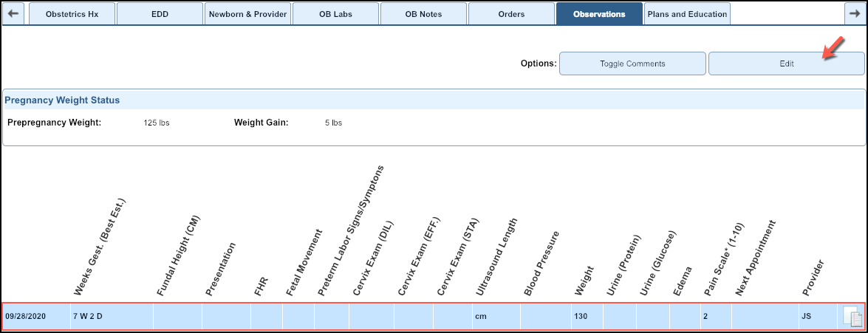The height and width of the screenshot is (333, 868).
Task: Open Plans and Education tab
Action: point(687,14)
